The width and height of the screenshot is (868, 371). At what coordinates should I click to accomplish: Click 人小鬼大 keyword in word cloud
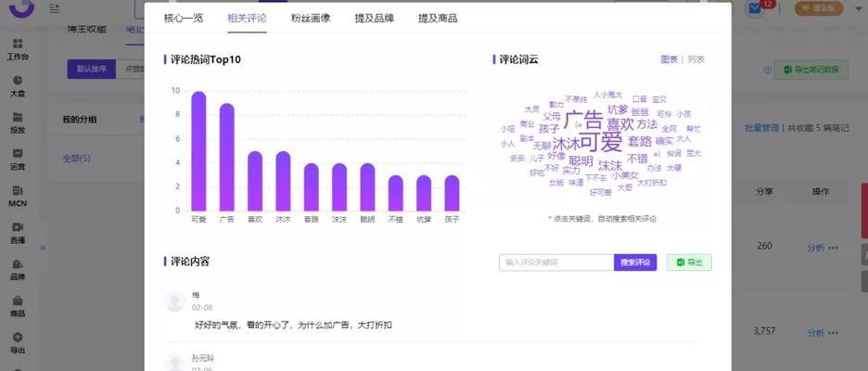[x=607, y=95]
